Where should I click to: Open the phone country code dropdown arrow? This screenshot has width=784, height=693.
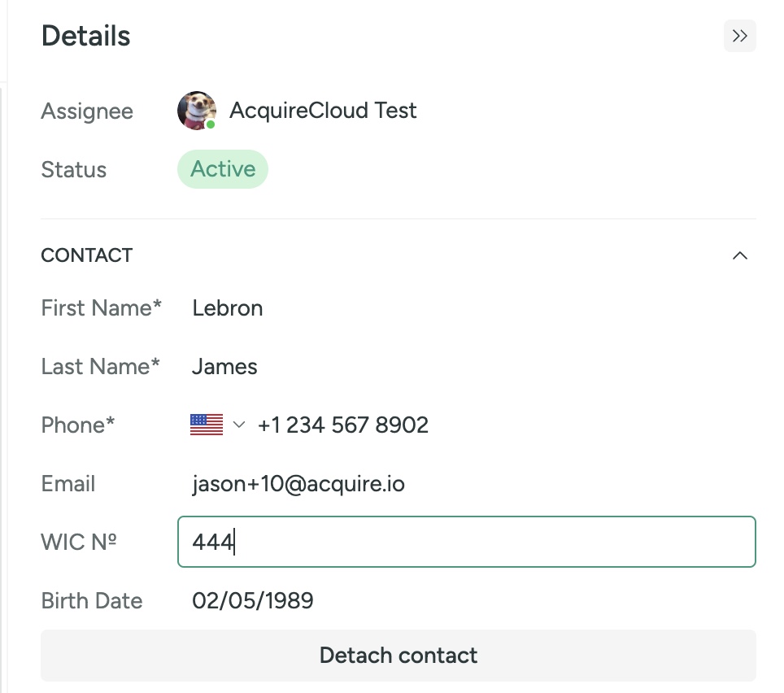239,425
